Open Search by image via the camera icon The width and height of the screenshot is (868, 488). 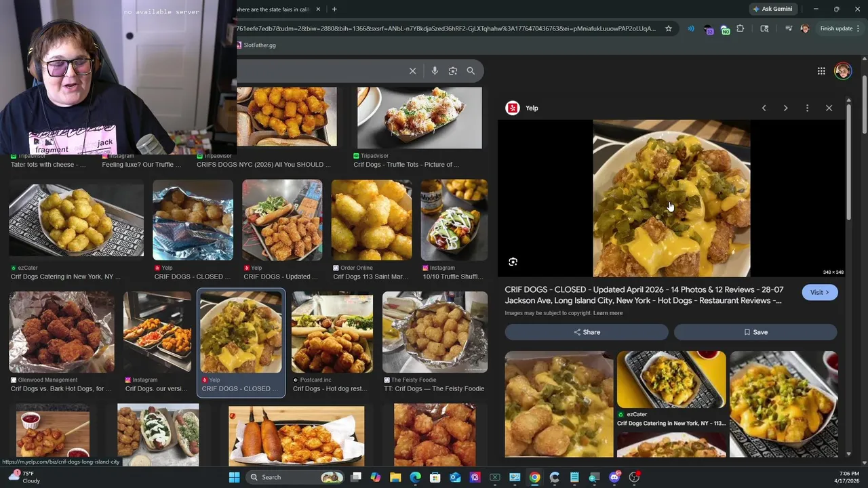click(453, 70)
